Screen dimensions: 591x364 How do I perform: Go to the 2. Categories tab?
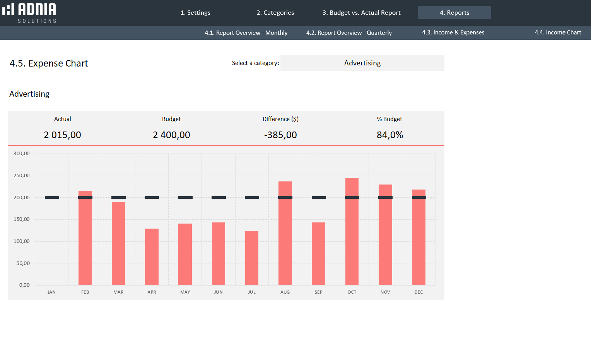(x=275, y=12)
